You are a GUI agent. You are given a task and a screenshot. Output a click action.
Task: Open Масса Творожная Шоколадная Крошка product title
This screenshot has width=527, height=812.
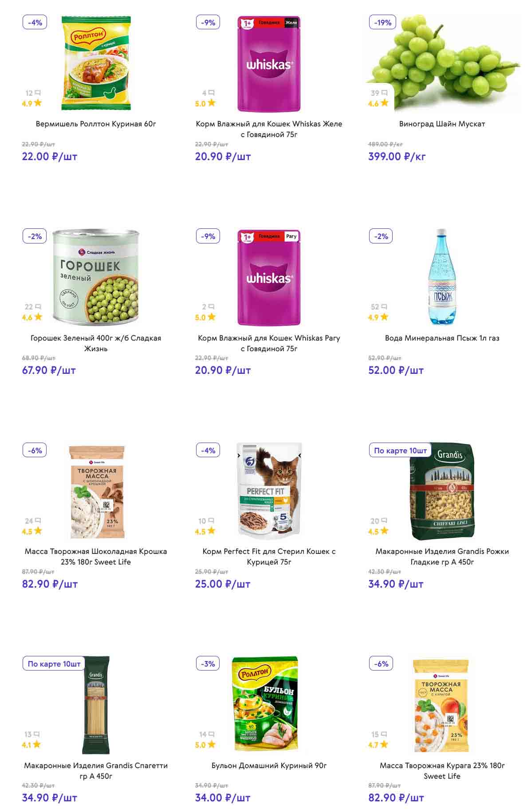pyautogui.click(x=96, y=557)
